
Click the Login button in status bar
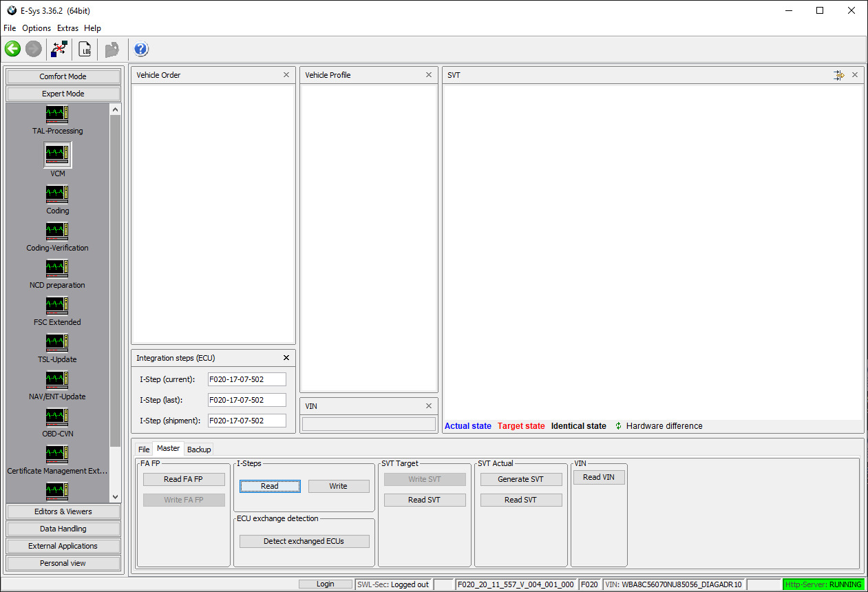click(x=326, y=584)
